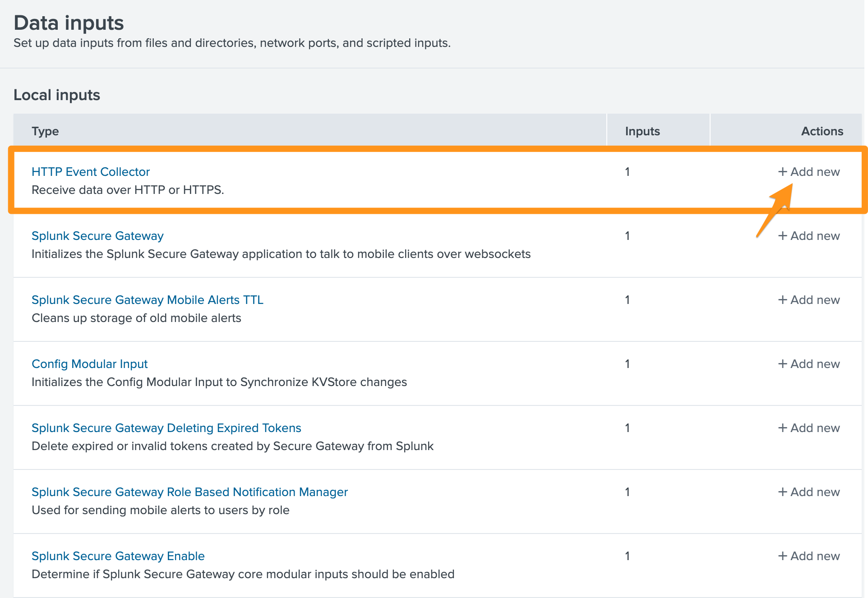This screenshot has height=598, width=868.
Task: Open the HTTP Event Collector link
Action: (91, 172)
